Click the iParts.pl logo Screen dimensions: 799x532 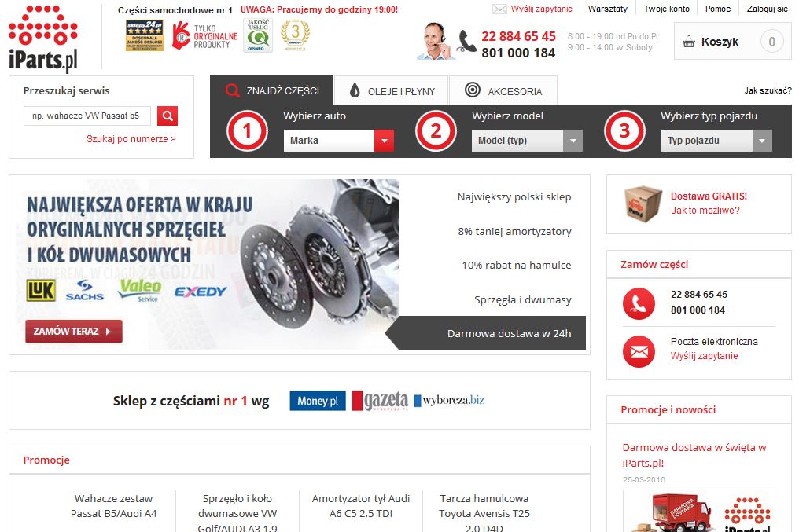point(43,39)
